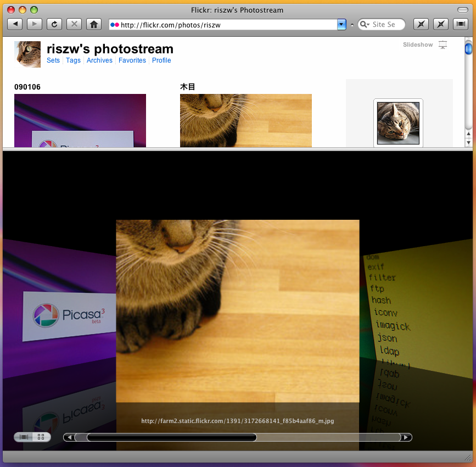Screen dimensions: 476x467
Task: Reload the page with the refresh button
Action: click(54, 24)
